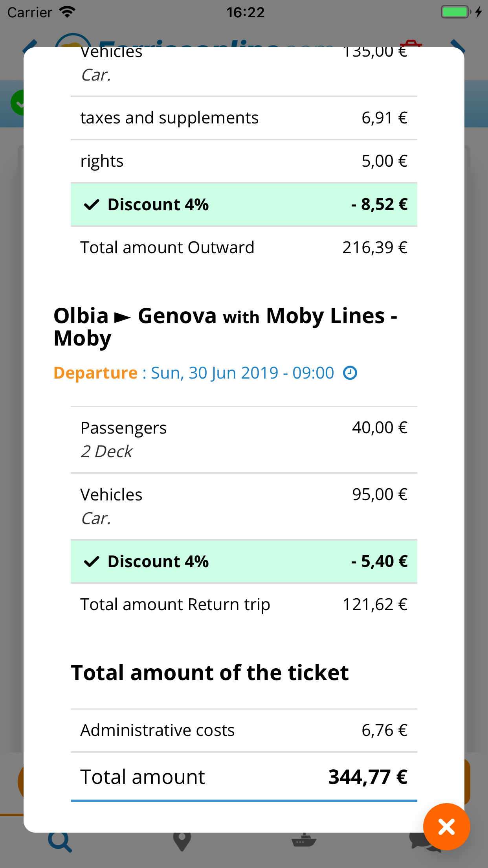
Task: Tap the checkmark on the 8,52 € discount
Action: click(92, 205)
